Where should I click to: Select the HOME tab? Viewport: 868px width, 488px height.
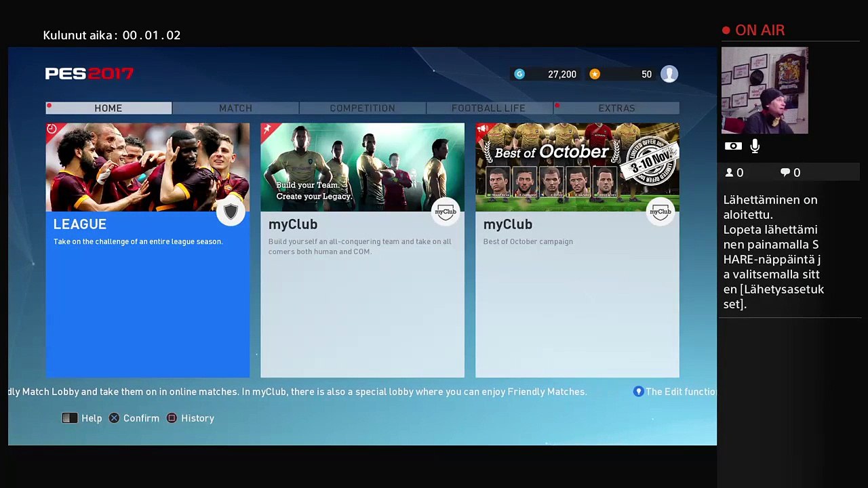pyautogui.click(x=108, y=108)
